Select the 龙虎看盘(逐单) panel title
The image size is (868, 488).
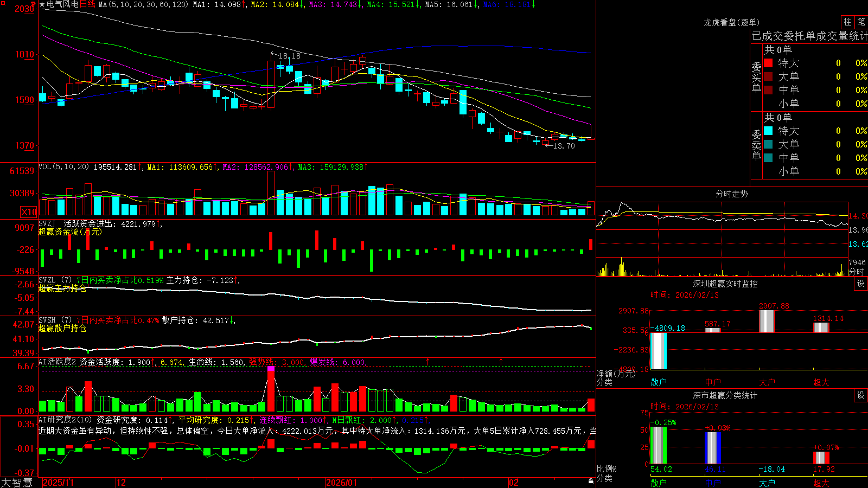pos(731,22)
